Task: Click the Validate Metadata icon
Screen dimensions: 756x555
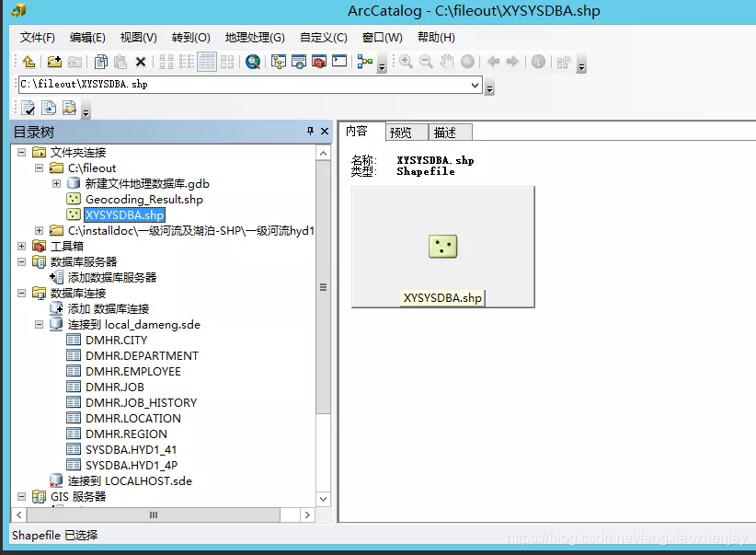Action: (x=29, y=108)
